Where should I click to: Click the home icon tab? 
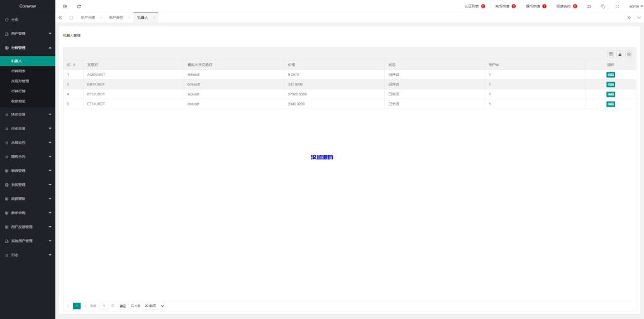click(x=71, y=18)
